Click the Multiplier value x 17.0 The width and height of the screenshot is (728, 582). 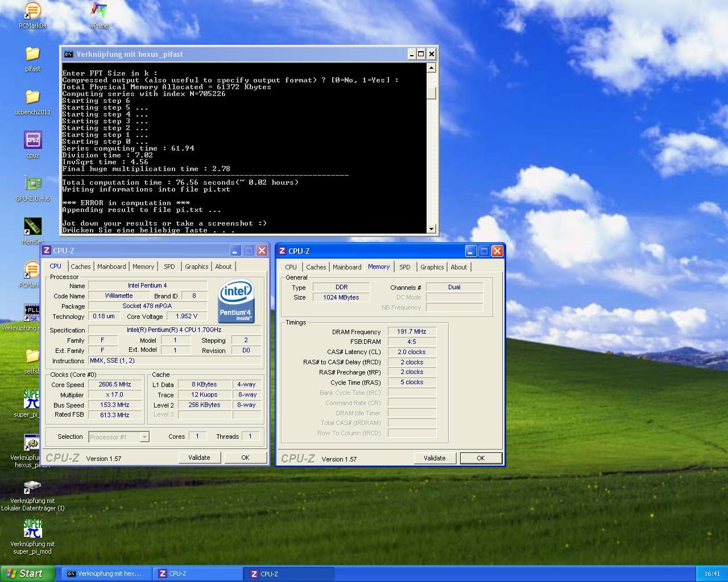pos(115,395)
